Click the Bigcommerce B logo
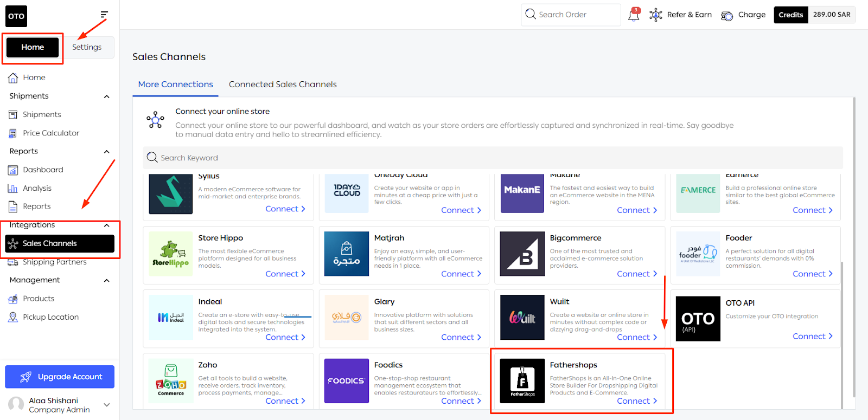The height and width of the screenshot is (420, 868). pos(522,254)
